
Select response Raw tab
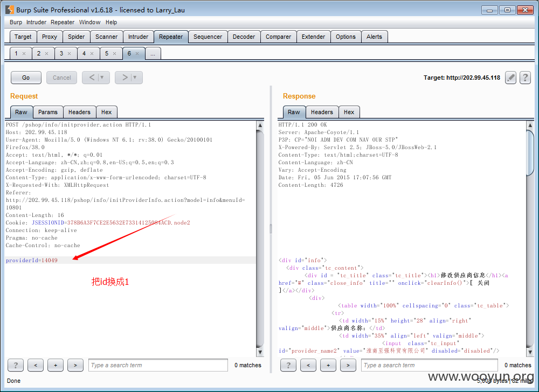pyautogui.click(x=294, y=112)
